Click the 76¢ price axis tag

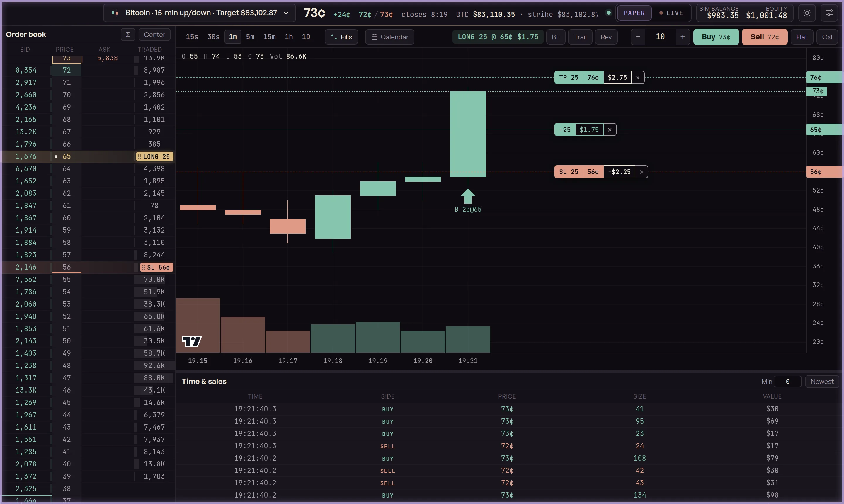824,78
